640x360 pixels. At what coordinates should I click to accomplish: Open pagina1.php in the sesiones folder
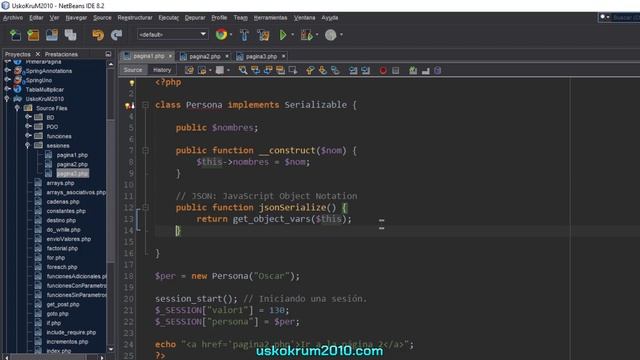coord(72,155)
